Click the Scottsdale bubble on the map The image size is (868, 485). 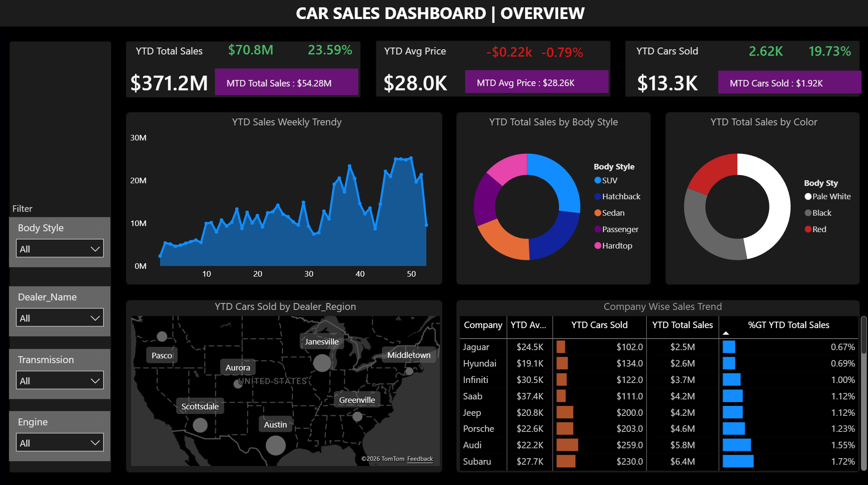(x=200, y=425)
